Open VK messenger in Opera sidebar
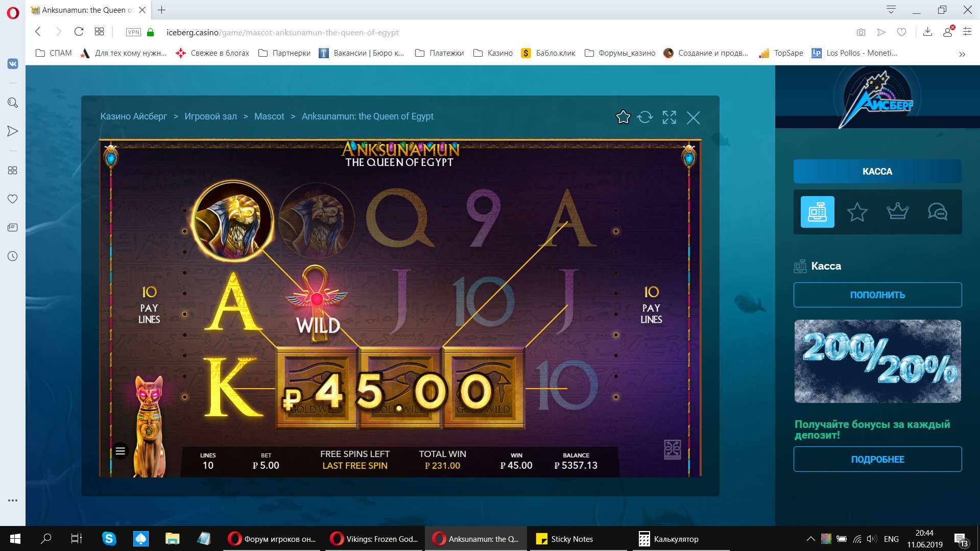This screenshot has width=980, height=551. coord(13,64)
